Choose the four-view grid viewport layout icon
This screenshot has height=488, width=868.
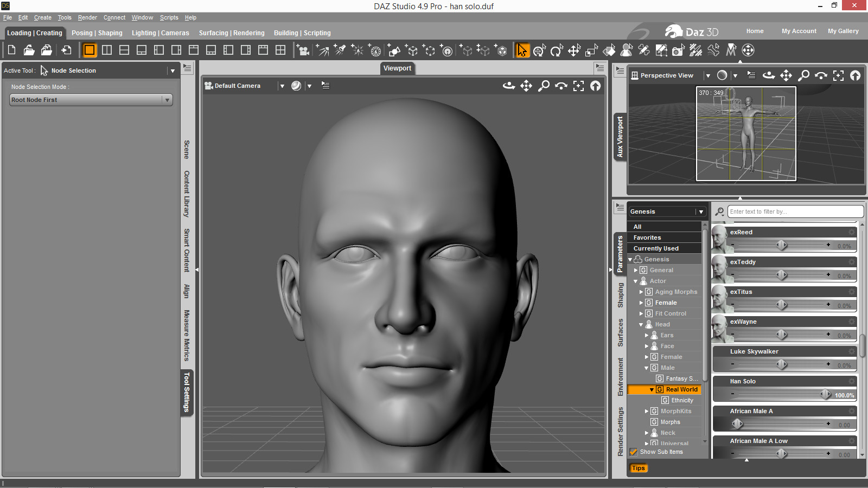pos(280,50)
